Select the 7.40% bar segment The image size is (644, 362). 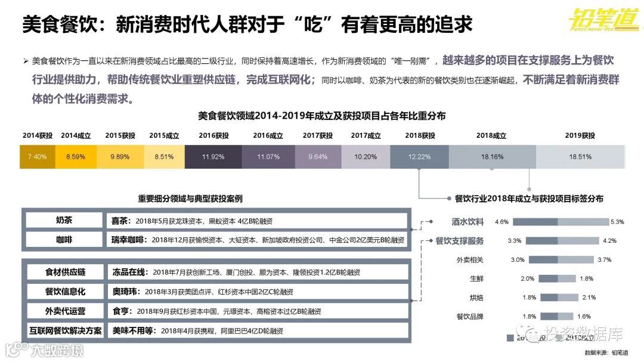(x=38, y=157)
